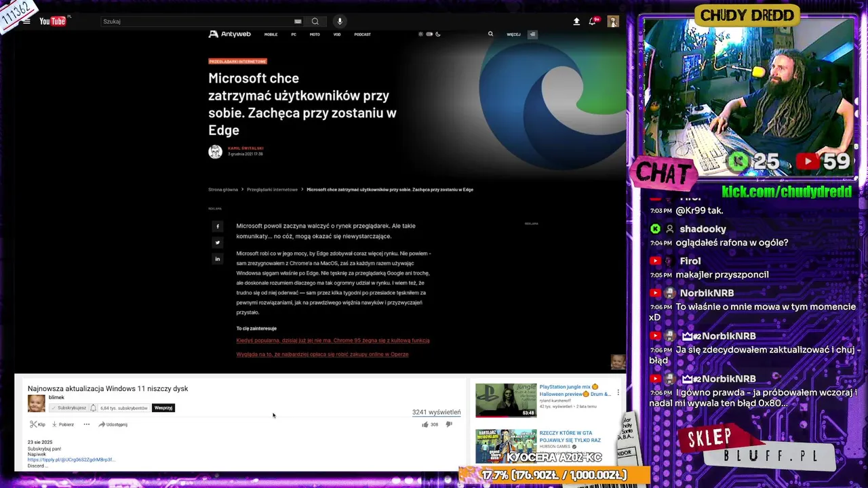The width and height of the screenshot is (868, 488).
Task: Open the MOBILE section on Antyweb
Action: (271, 35)
